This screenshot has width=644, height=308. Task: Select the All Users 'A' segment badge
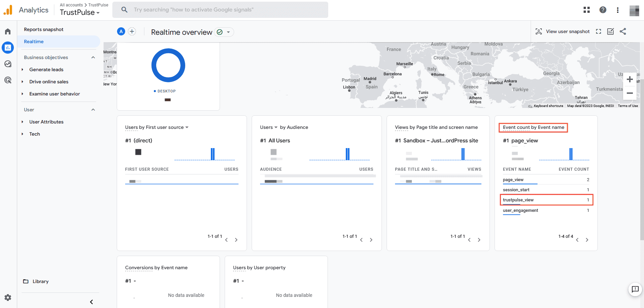click(x=121, y=31)
